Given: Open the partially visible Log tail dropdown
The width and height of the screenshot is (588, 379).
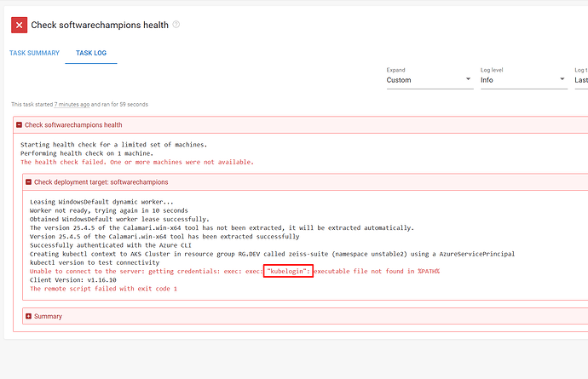Looking at the screenshot, I should click(x=581, y=80).
